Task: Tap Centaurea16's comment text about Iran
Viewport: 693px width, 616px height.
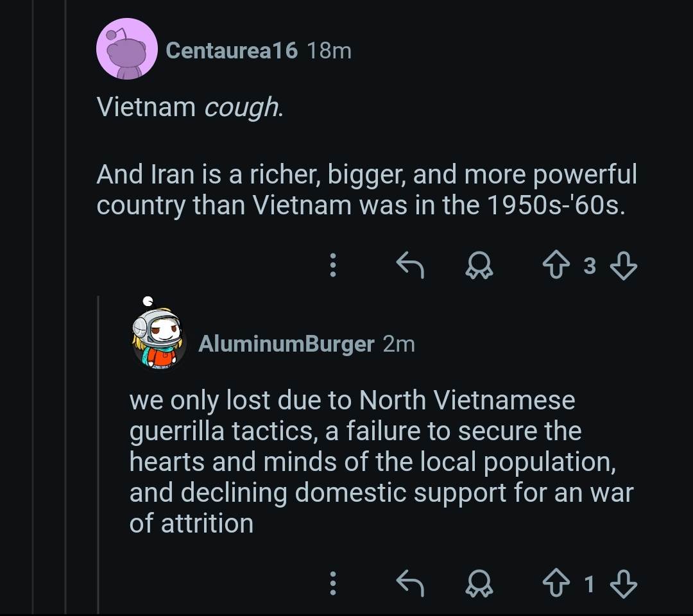Action: (x=366, y=190)
